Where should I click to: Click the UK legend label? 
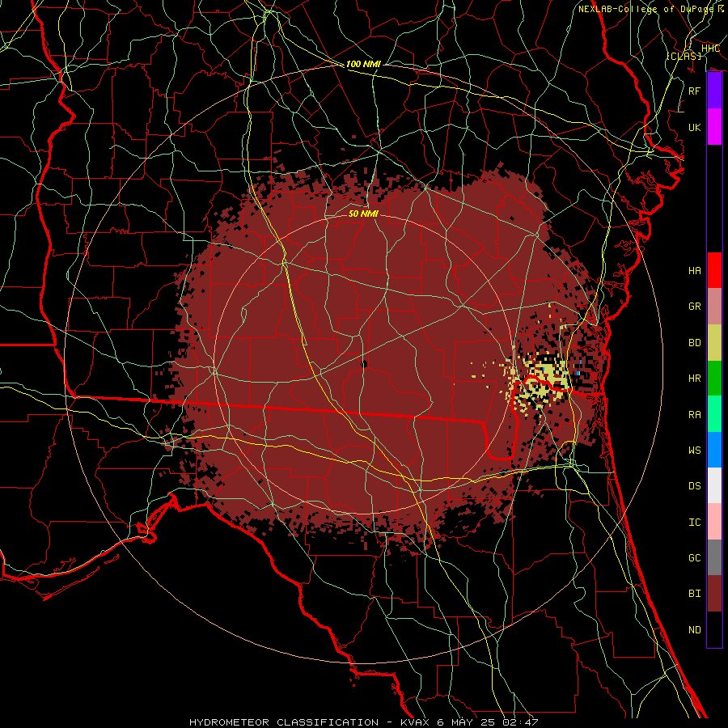694,127
